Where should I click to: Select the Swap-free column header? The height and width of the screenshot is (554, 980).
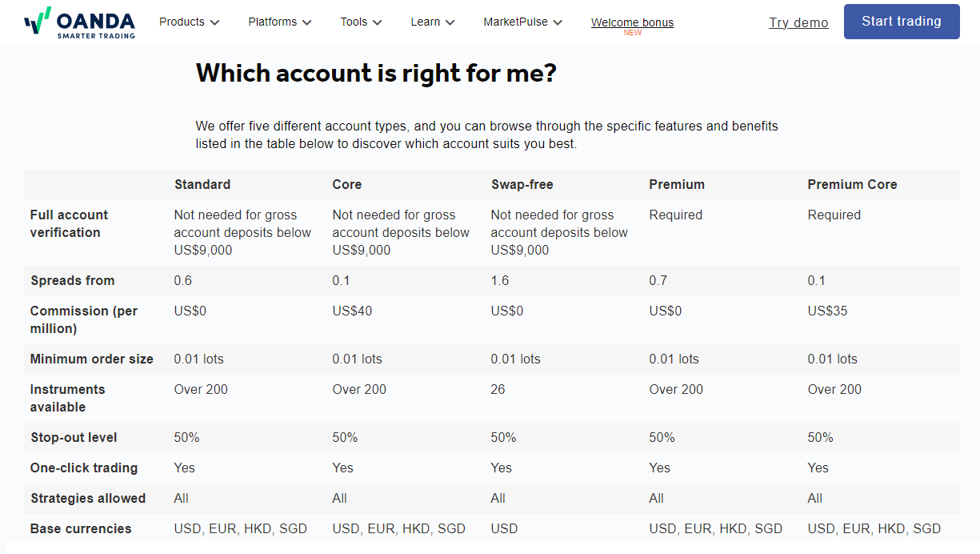522,184
